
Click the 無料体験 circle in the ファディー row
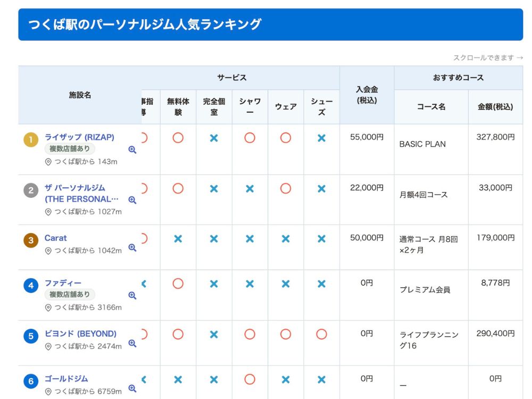(x=178, y=284)
